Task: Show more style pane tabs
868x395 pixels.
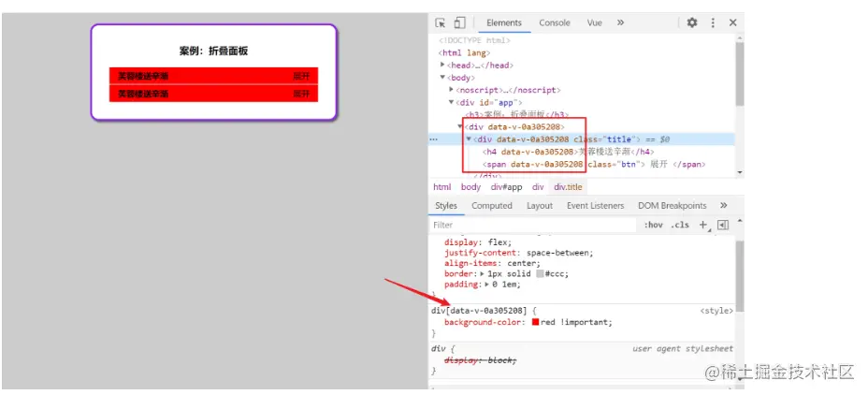Action: coord(724,206)
